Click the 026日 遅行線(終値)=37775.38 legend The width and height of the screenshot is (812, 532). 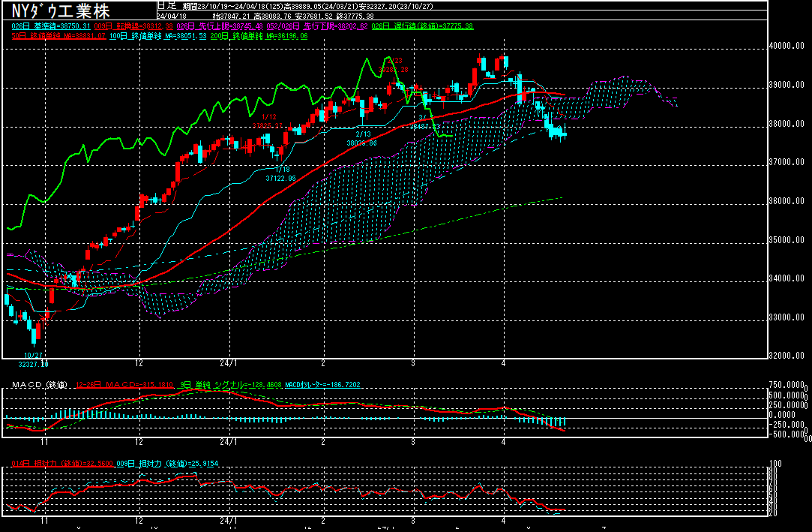[x=423, y=26]
